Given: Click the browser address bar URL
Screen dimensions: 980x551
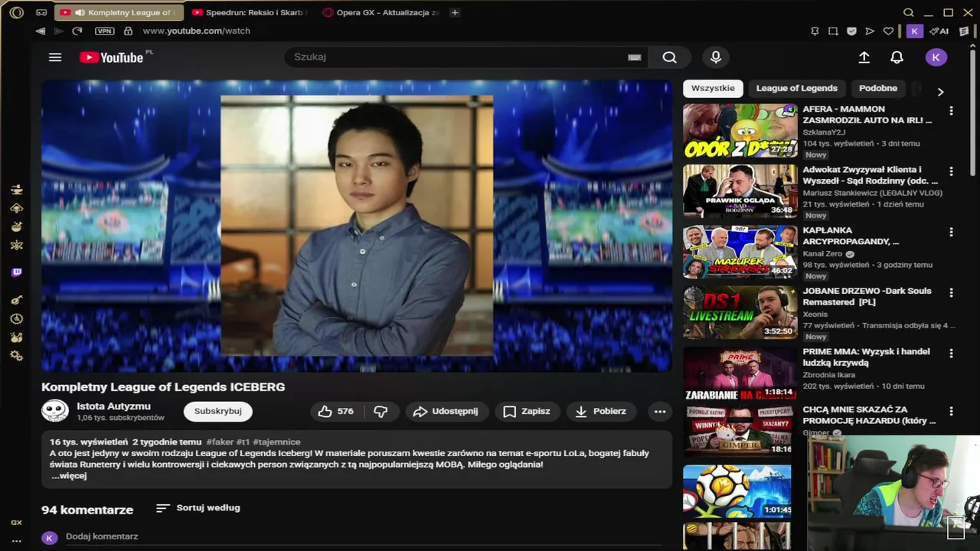Looking at the screenshot, I should pos(196,31).
